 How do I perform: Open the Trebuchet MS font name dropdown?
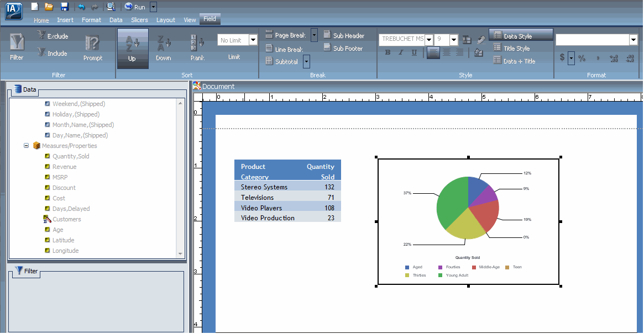429,39
